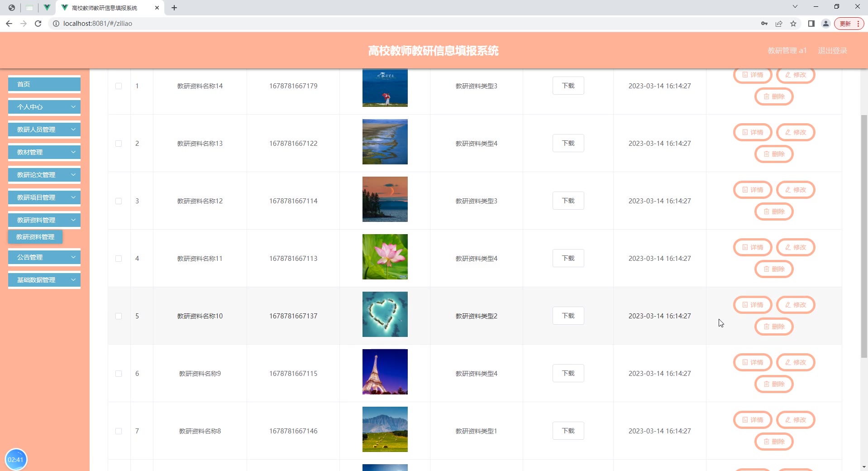The width and height of the screenshot is (868, 471).
Task: Select checkbox for 教研资料名称8 row
Action: coord(119,431)
